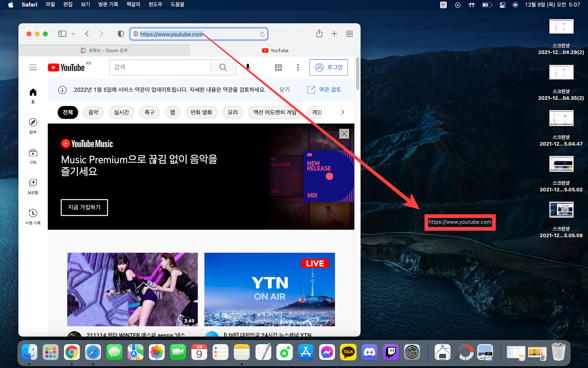The height and width of the screenshot is (368, 588).
Task: Select the 랩 filter chip
Action: pos(172,112)
